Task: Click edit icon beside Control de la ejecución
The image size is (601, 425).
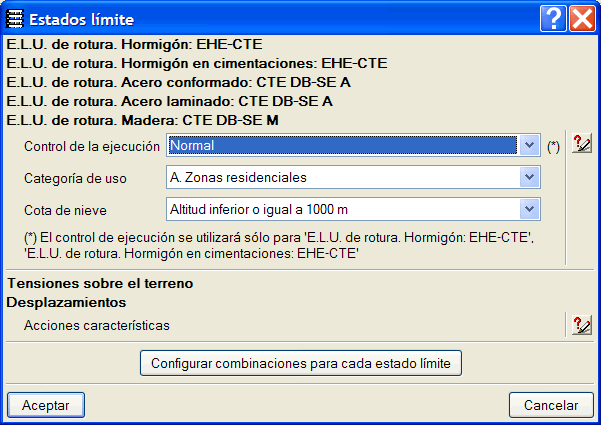Action: click(581, 145)
